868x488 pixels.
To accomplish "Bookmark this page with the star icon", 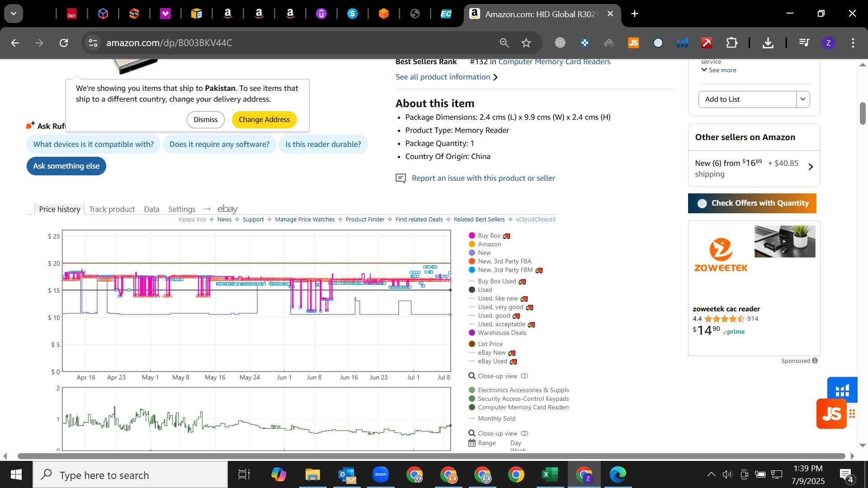I will [x=526, y=43].
